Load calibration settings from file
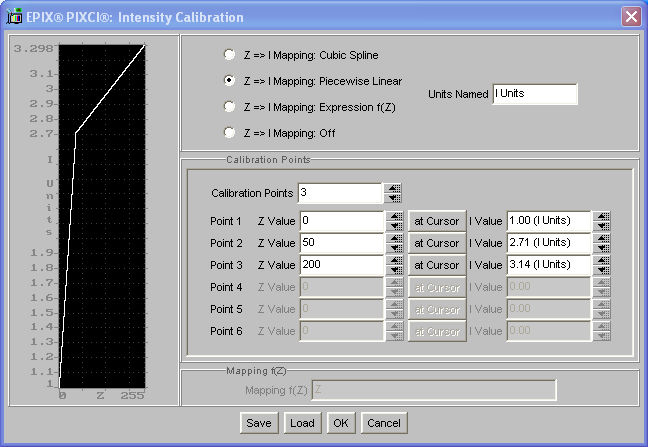The width and height of the screenshot is (648, 447). 302,423
